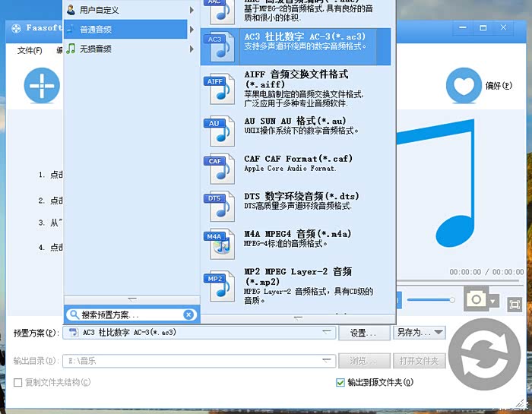Select the CAF Core Audio format icon
This screenshot has height=414, width=532.
[217, 169]
